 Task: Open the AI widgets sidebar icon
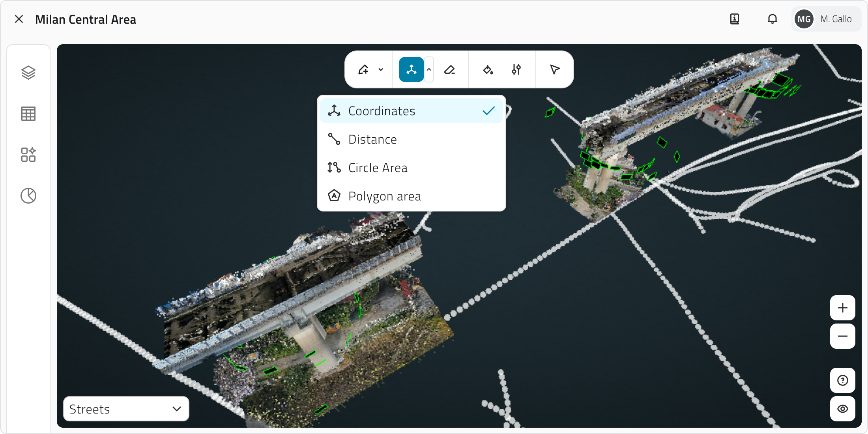28,155
